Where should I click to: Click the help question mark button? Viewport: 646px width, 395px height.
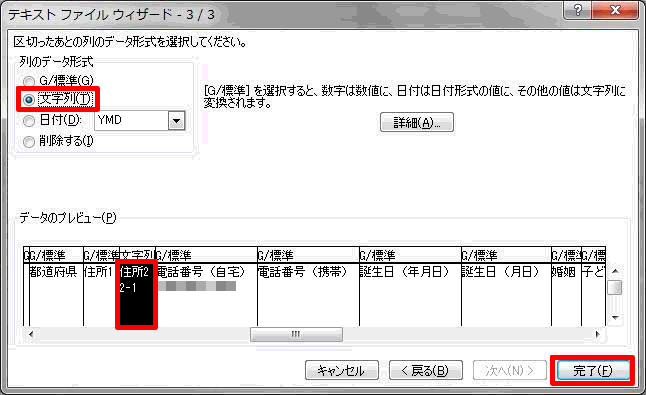pyautogui.click(x=577, y=10)
